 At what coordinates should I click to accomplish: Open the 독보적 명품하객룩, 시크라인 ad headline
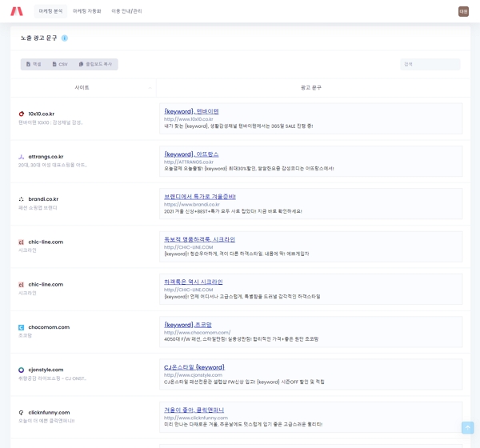click(199, 239)
